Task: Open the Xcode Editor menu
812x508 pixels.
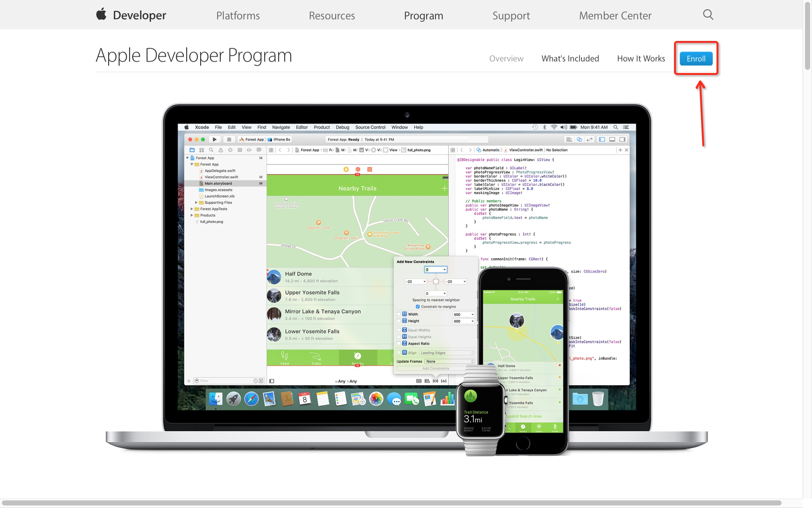Action: coord(302,127)
